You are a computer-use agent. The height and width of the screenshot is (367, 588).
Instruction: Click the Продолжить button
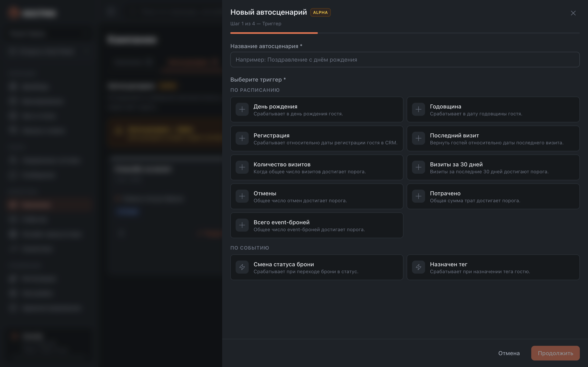pos(555,353)
